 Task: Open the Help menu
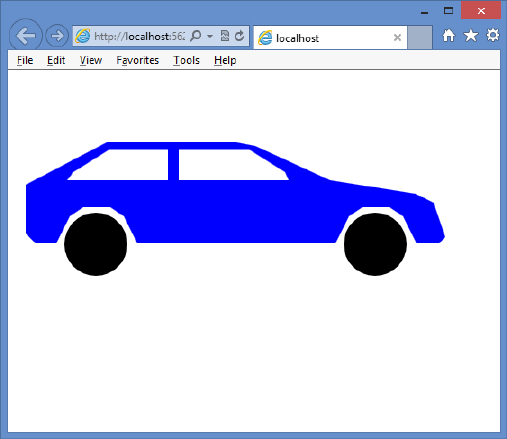(x=225, y=60)
